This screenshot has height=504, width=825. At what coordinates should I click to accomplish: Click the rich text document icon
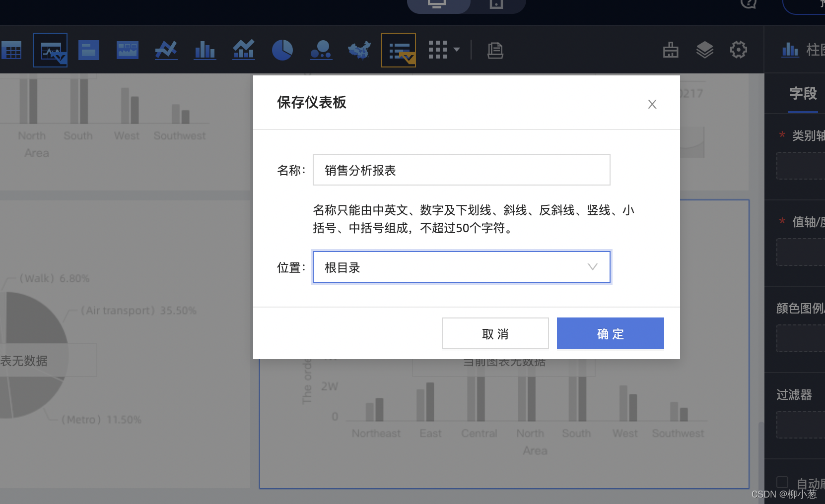(495, 50)
